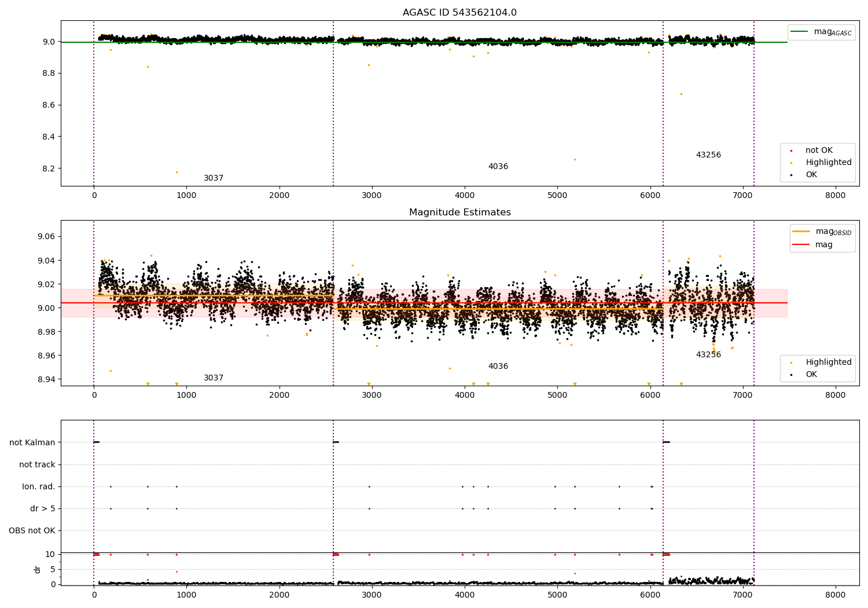
Task: Click the 'not track' axis label
Action: click(37, 465)
